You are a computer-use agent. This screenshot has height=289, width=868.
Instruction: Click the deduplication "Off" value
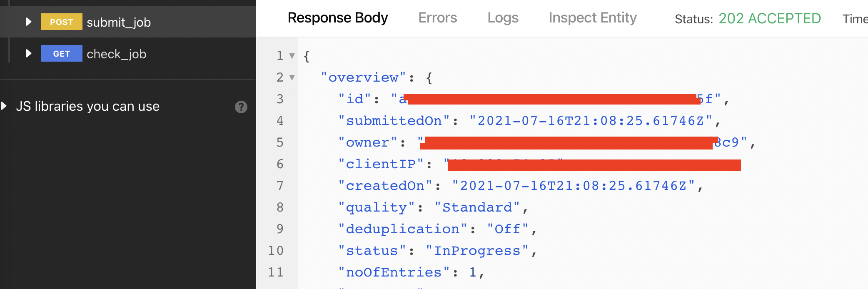point(507,229)
